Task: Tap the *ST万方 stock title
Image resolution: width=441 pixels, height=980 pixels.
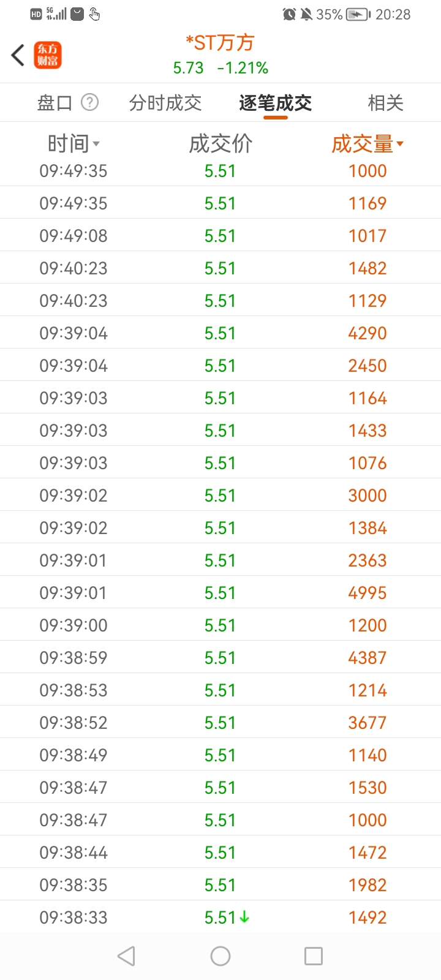Action: click(221, 43)
